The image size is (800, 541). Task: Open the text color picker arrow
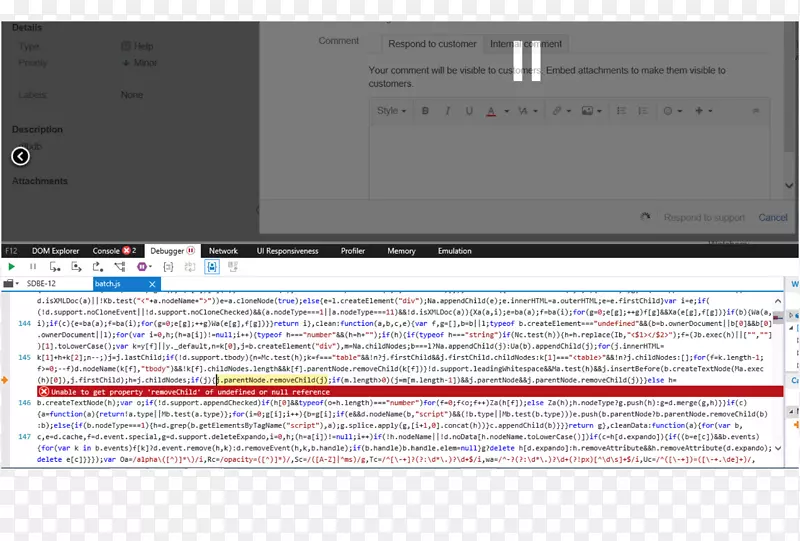point(505,111)
